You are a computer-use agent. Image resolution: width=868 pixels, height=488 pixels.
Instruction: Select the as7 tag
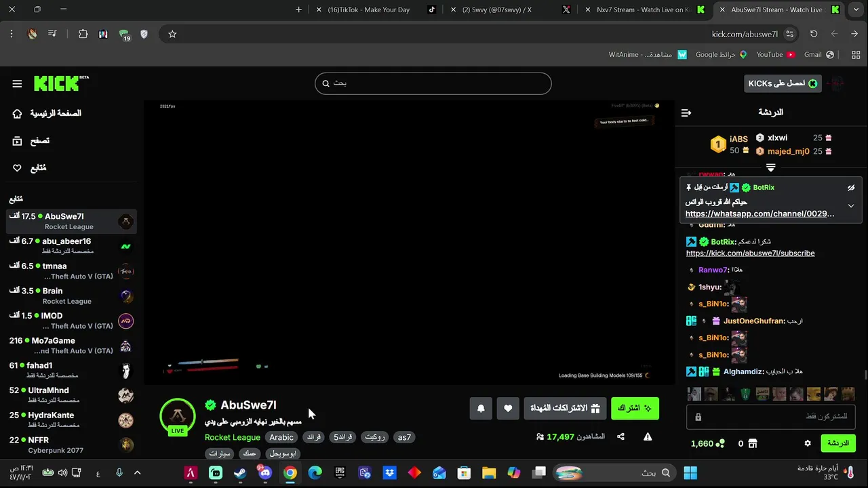(x=404, y=437)
